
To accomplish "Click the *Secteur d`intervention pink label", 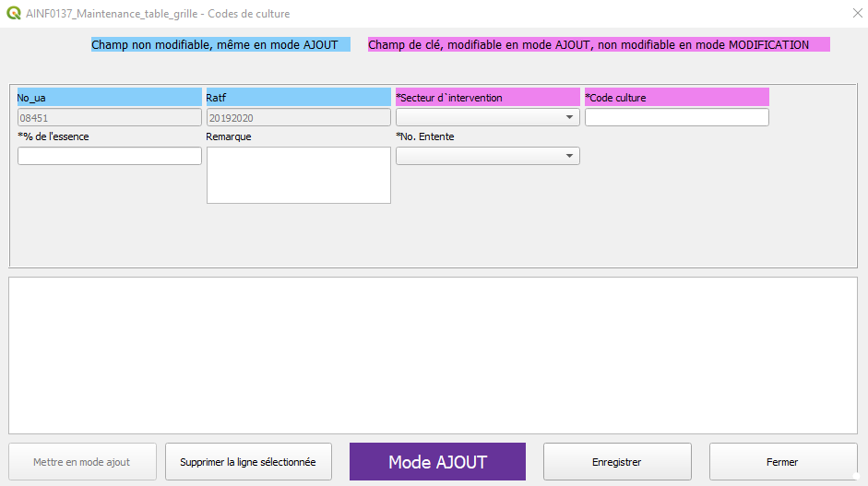I will click(x=488, y=98).
